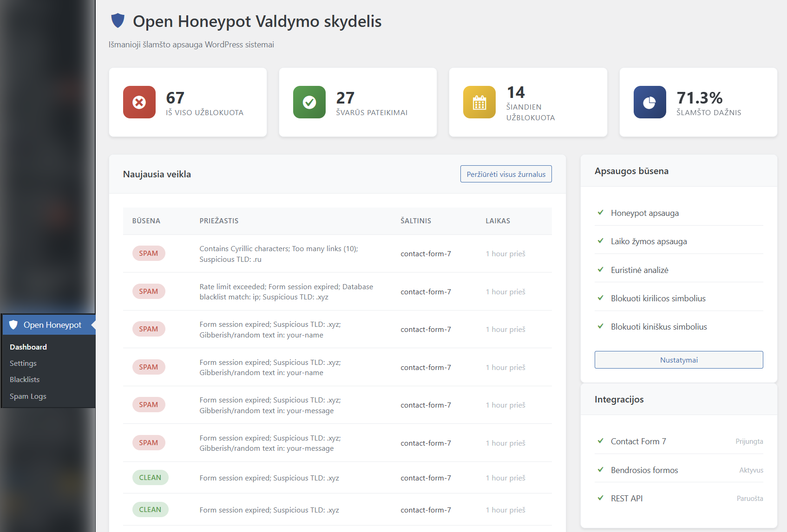Image resolution: width=787 pixels, height=532 pixels.
Task: Click the checkmark next to REST API
Action: tap(600, 498)
